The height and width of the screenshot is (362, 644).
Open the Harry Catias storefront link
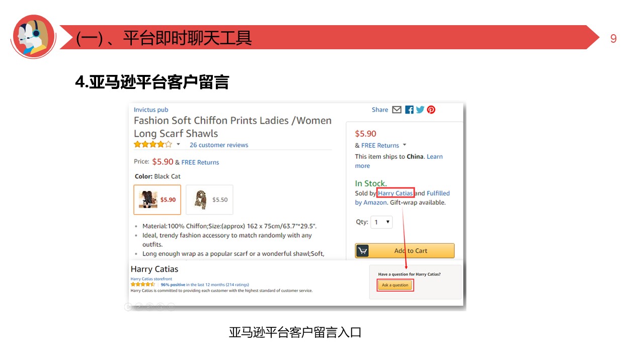pos(151,279)
